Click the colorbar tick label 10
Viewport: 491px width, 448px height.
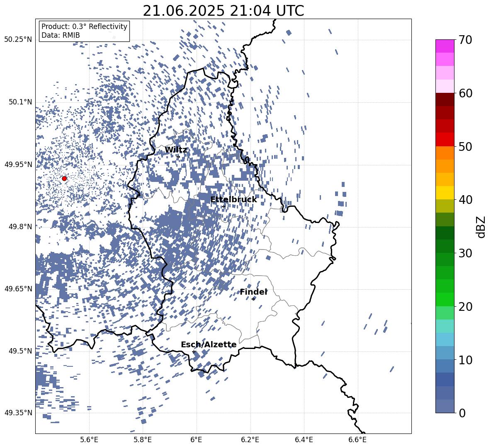tap(465, 360)
